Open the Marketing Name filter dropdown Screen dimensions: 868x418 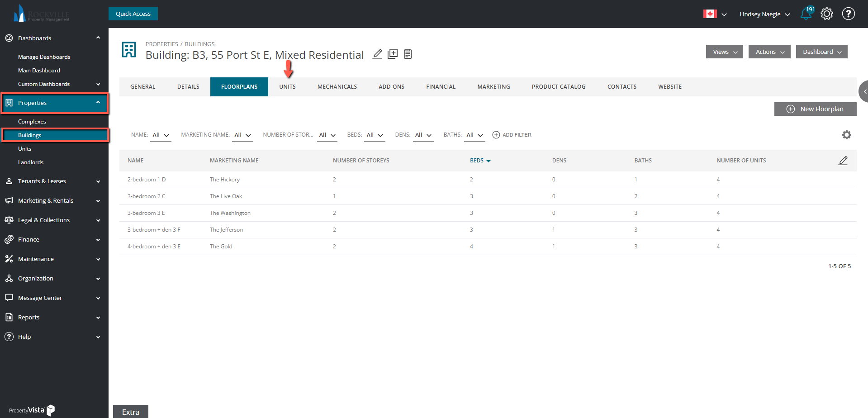coord(242,135)
